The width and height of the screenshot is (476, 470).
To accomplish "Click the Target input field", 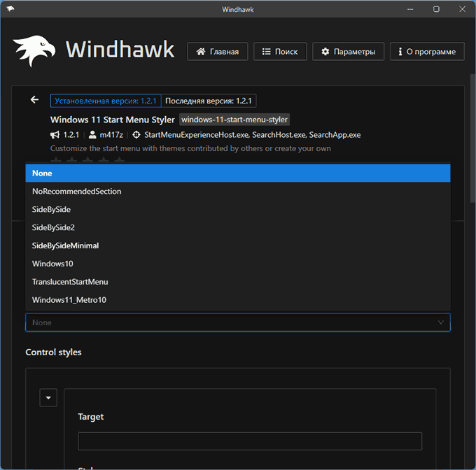I will tap(250, 441).
